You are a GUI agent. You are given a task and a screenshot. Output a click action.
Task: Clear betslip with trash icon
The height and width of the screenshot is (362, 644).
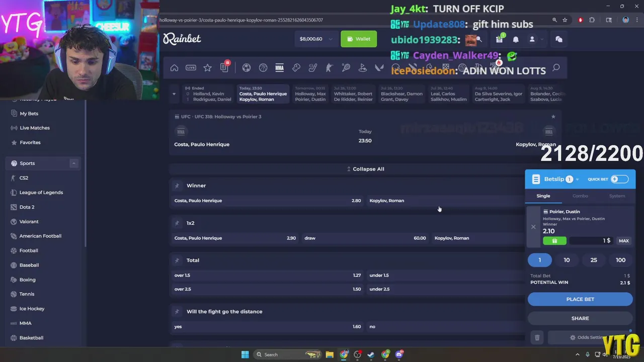coord(537,338)
